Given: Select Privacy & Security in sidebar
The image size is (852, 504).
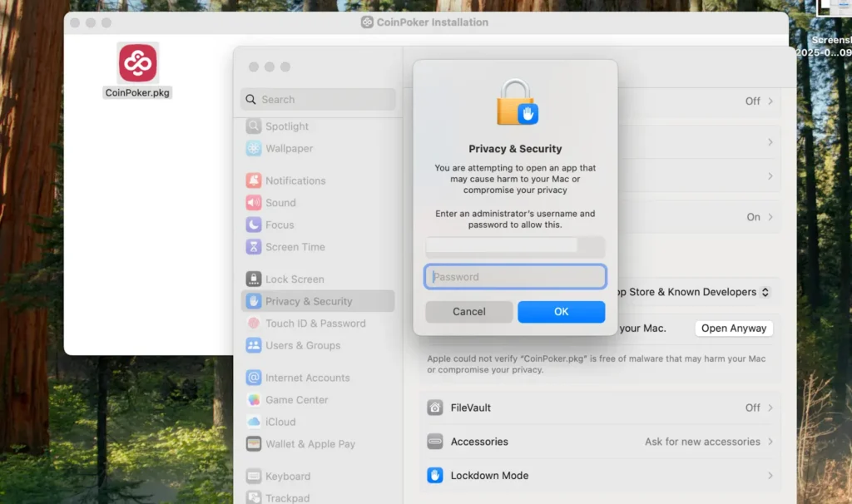Looking at the screenshot, I should [x=309, y=301].
